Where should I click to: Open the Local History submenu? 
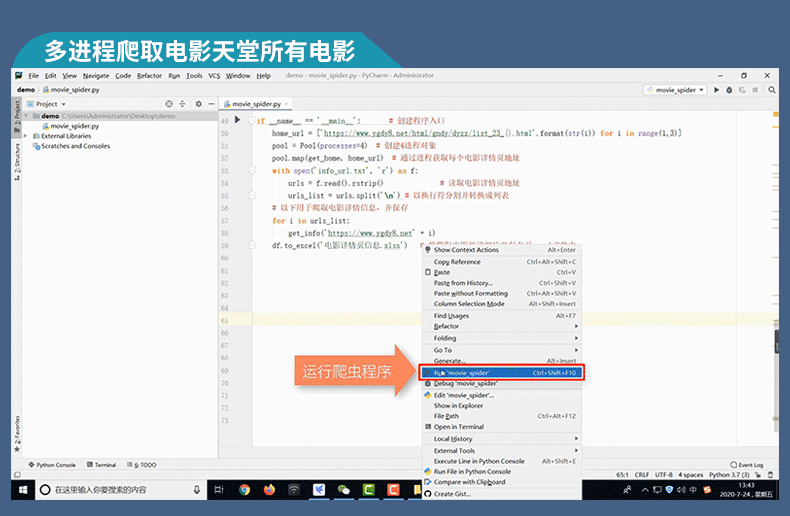pyautogui.click(x=501, y=438)
